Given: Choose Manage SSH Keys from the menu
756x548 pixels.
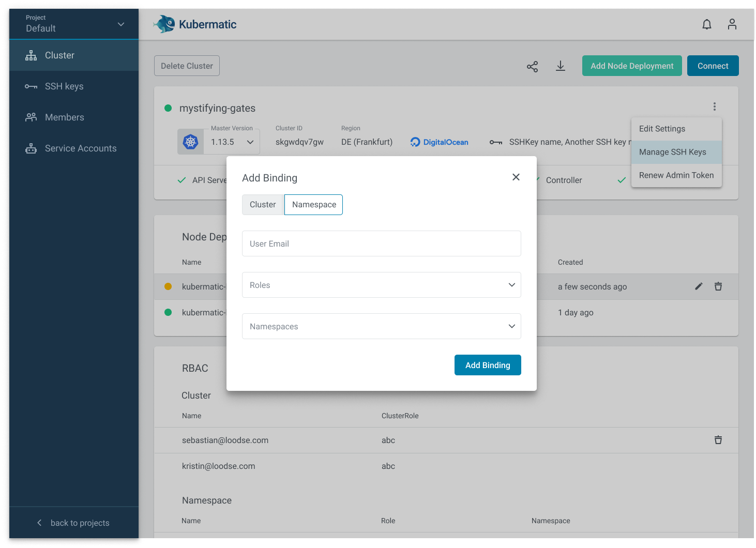Looking at the screenshot, I should click(673, 152).
